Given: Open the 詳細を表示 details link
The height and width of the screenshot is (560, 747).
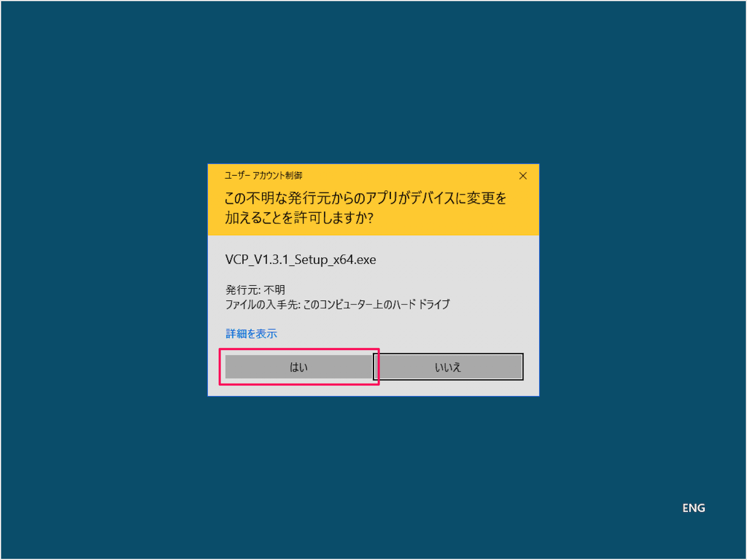Looking at the screenshot, I should click(252, 334).
